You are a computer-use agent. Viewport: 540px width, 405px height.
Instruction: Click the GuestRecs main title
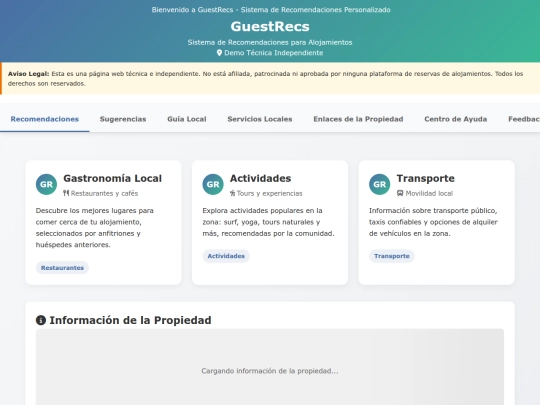270,27
